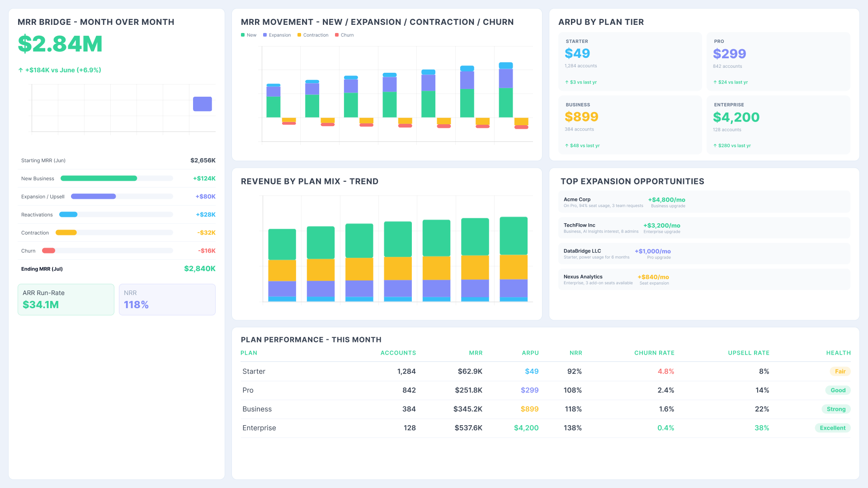Click the New Business progress bar
868x488 pixels.
[x=117, y=178]
